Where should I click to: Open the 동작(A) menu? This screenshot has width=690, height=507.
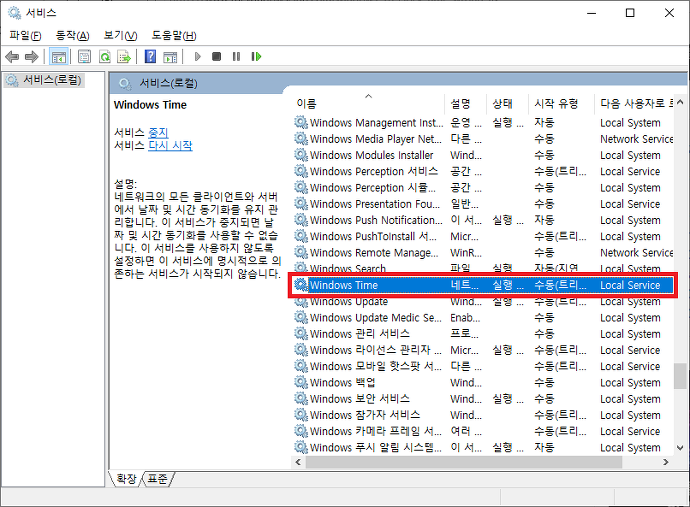[73, 35]
